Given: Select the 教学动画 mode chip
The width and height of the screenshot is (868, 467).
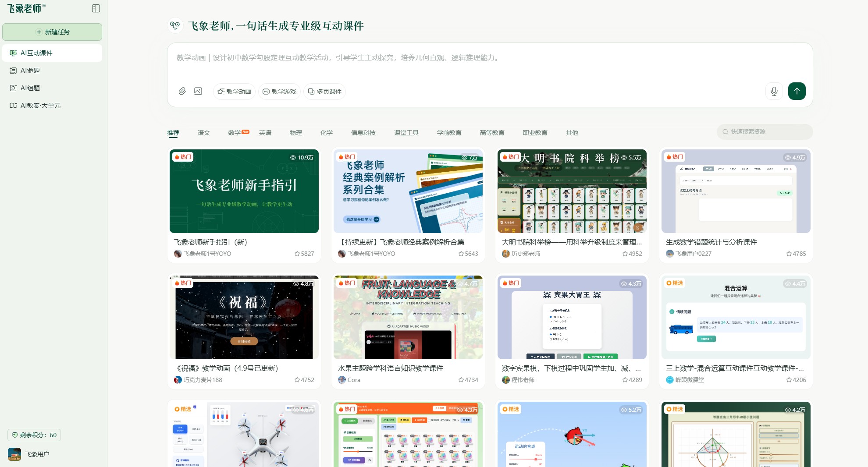Looking at the screenshot, I should coord(235,92).
